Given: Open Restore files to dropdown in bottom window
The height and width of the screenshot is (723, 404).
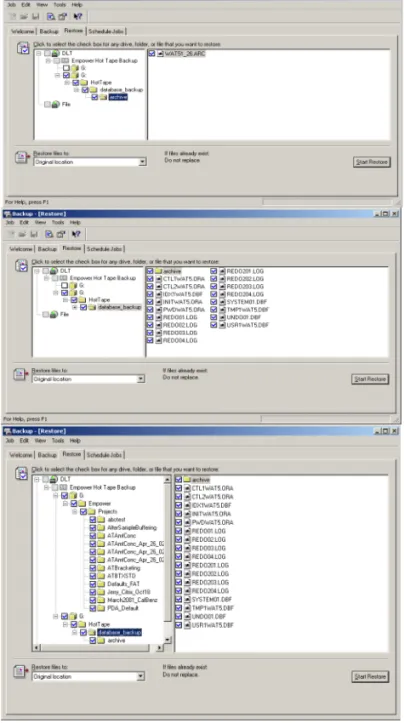Looking at the screenshot, I should point(141,677).
